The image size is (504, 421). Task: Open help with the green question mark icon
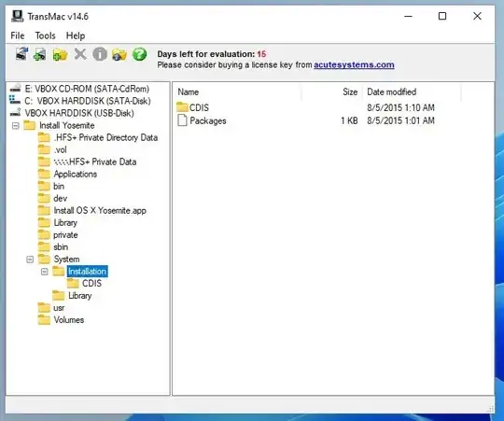pyautogui.click(x=139, y=54)
